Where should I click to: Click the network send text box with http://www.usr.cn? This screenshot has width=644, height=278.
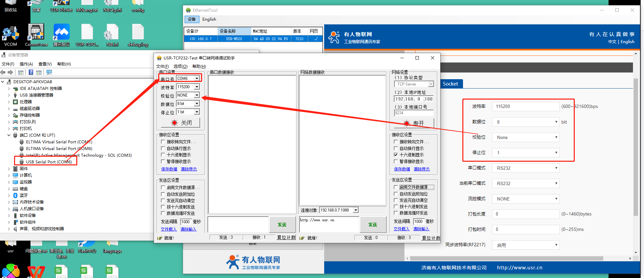tap(329, 225)
